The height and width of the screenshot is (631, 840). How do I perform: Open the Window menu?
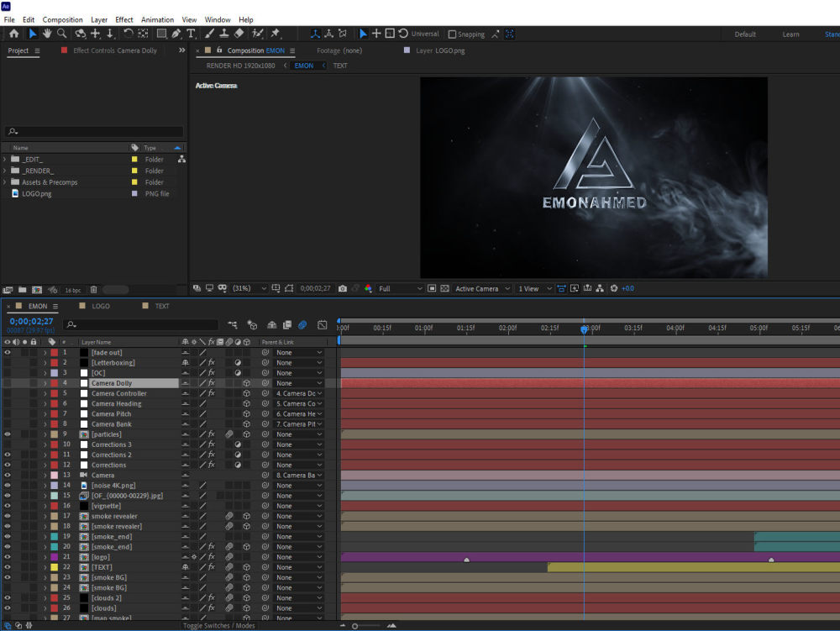tap(218, 20)
